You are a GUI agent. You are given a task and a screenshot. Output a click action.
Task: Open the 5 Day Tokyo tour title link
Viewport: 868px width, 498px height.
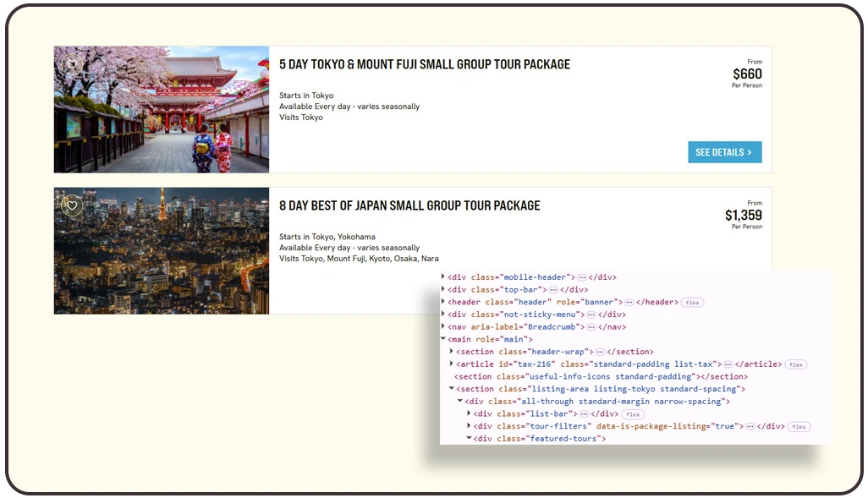[x=425, y=64]
